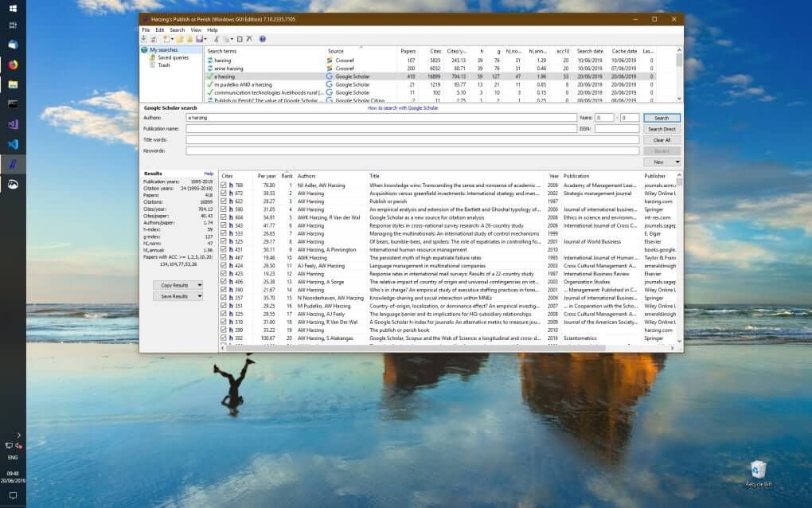Click the Cut toolbar icon
This screenshot has width=812, height=508.
click(216, 38)
